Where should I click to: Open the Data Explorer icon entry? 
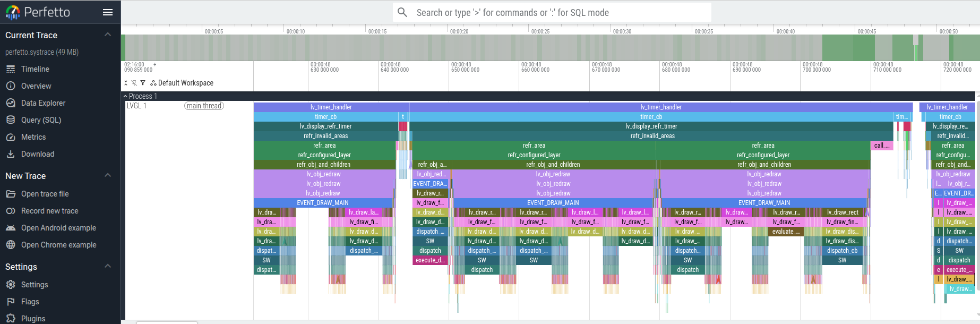point(11,103)
